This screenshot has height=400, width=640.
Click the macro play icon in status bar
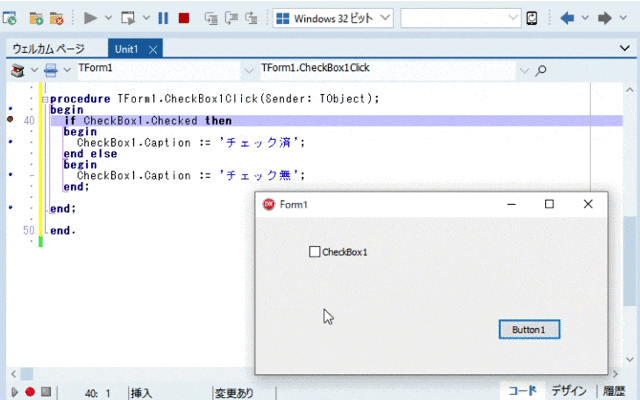tap(14, 392)
